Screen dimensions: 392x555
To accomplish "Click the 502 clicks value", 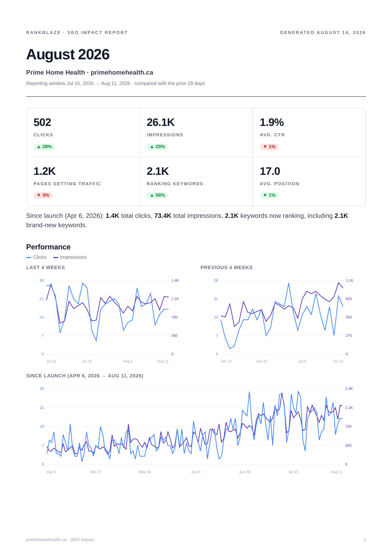I will tap(42, 122).
